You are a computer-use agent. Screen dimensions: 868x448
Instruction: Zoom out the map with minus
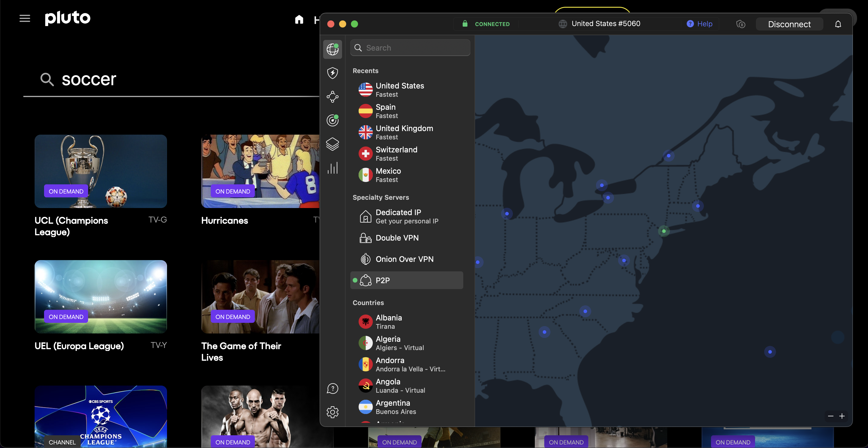click(x=830, y=416)
